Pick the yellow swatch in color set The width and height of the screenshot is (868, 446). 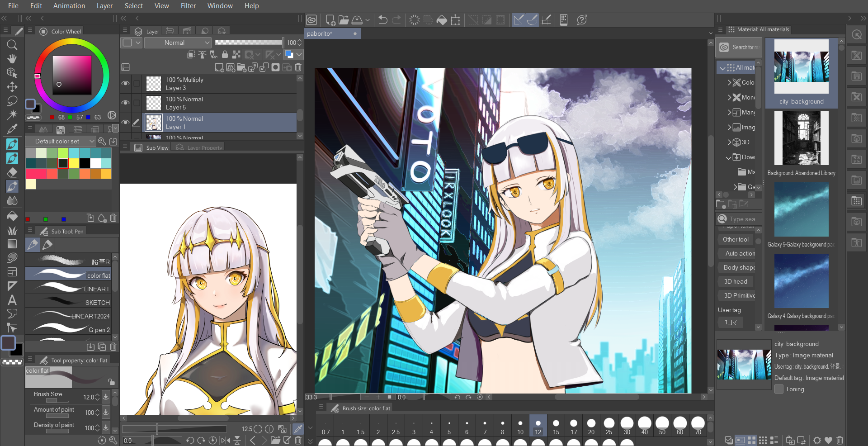(x=74, y=163)
